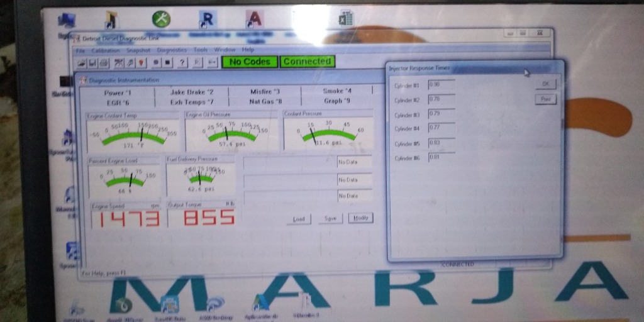Click the toolbar icon labeled R

point(197,63)
